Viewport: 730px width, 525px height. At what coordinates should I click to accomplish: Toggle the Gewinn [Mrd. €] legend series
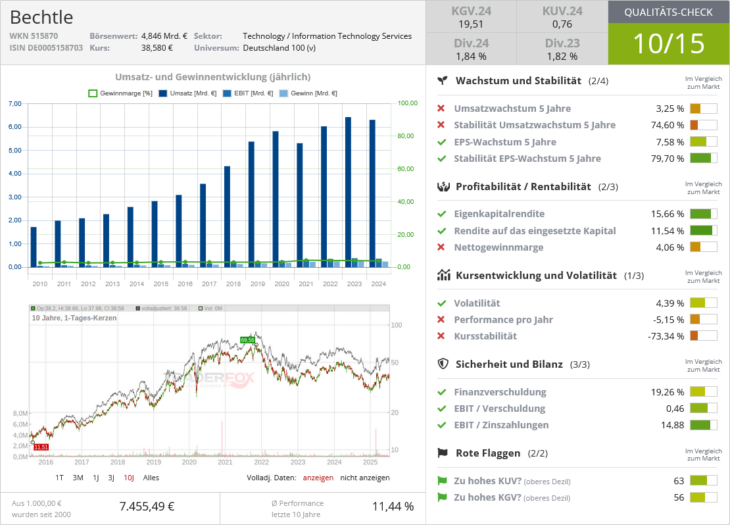click(x=308, y=93)
